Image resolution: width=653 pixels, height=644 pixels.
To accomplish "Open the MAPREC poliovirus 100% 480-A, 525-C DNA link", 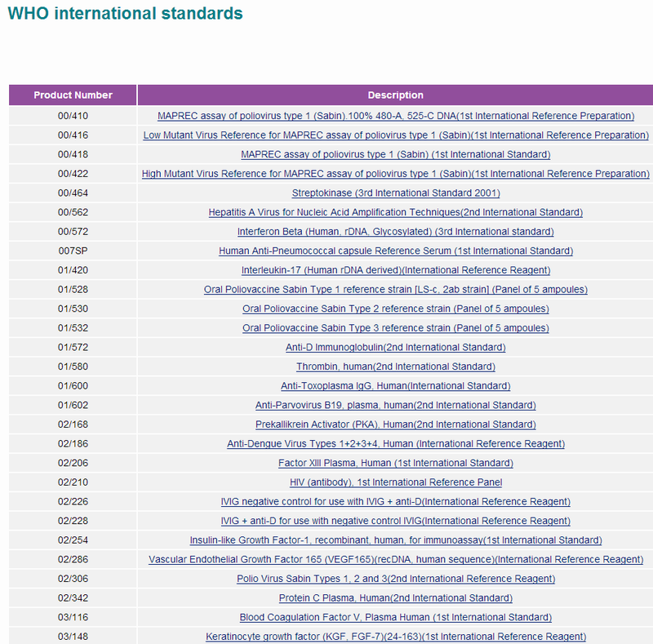I will tap(396, 116).
